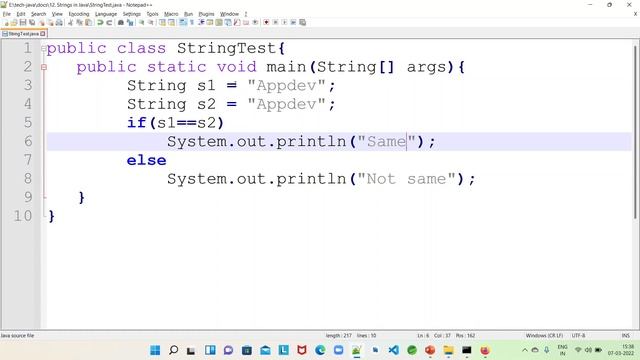Click the Playback macro icon
The height and width of the screenshot is (360, 640).
284,22
